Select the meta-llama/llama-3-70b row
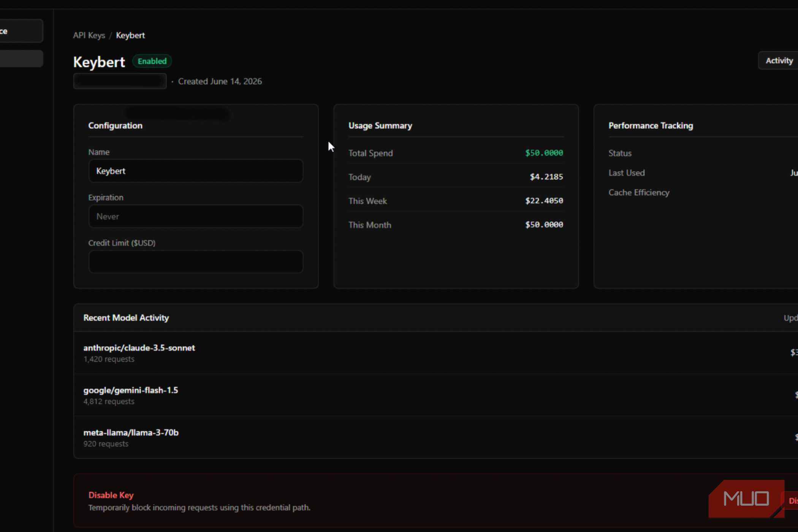Screen dimensions: 798x532 click(436, 437)
